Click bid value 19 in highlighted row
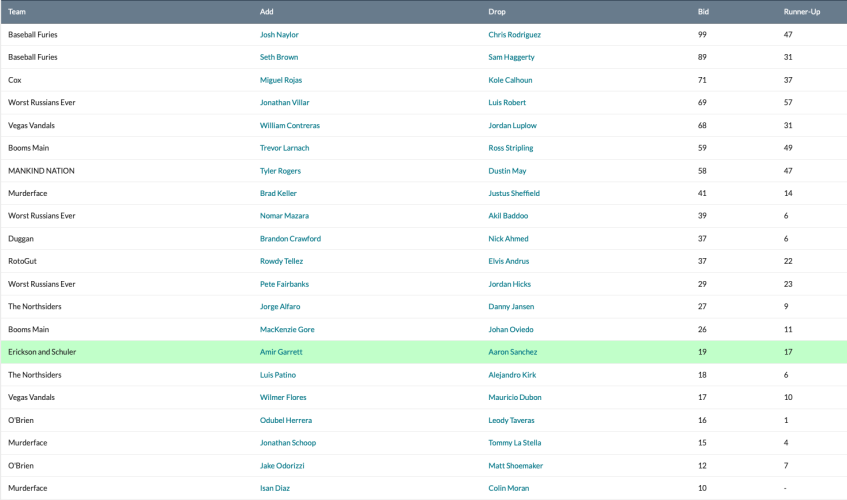Viewport: 847px width, 500px height. (x=702, y=352)
